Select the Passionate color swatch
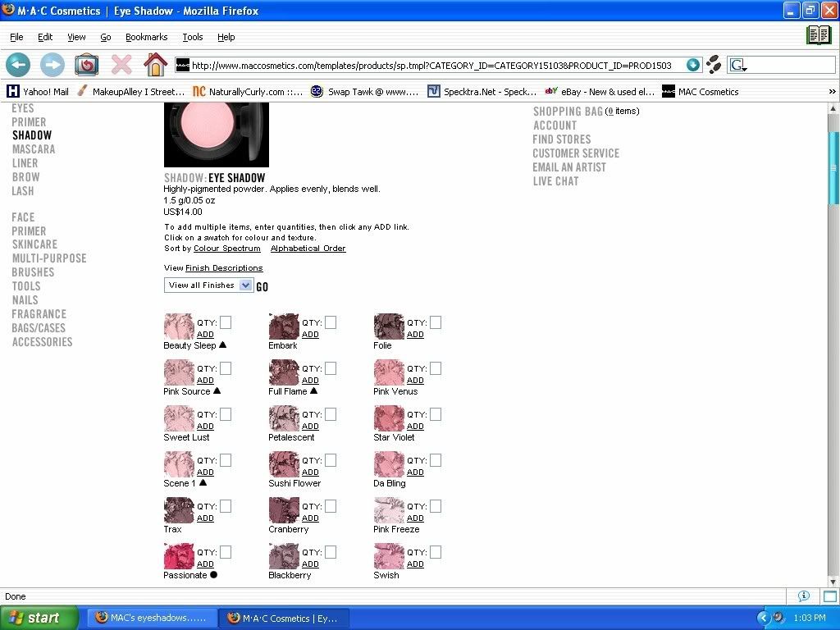Viewport: 840px width, 630px height. (179, 556)
